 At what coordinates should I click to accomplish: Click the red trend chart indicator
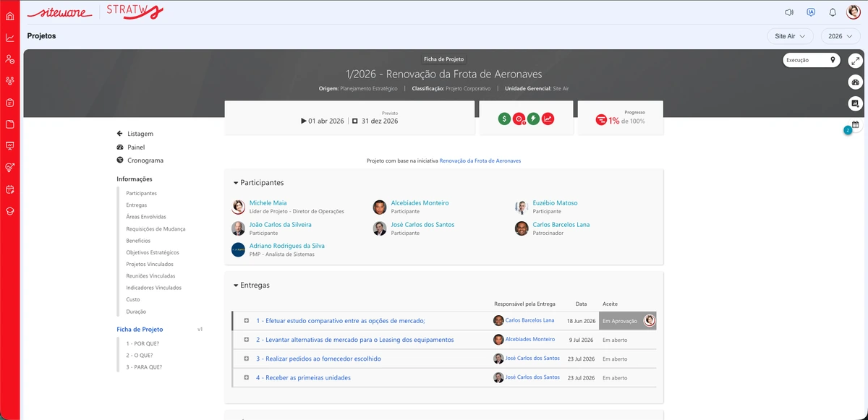pos(548,119)
